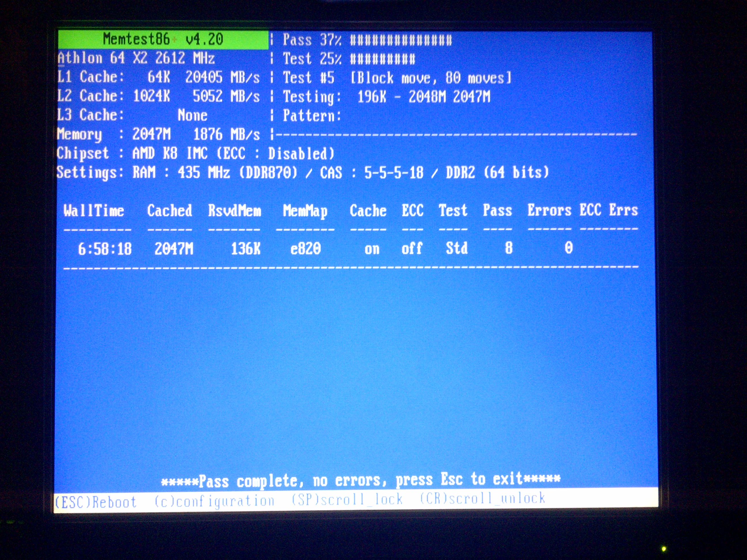Select the L2 Cache size '1024K'
The height and width of the screenshot is (560, 747).
coord(151,96)
